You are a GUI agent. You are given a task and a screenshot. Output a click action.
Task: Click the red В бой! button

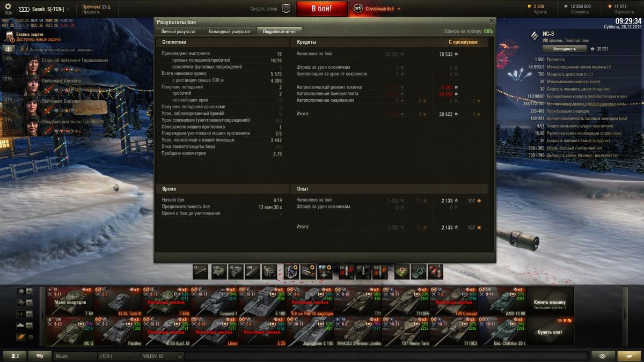pyautogui.click(x=322, y=9)
